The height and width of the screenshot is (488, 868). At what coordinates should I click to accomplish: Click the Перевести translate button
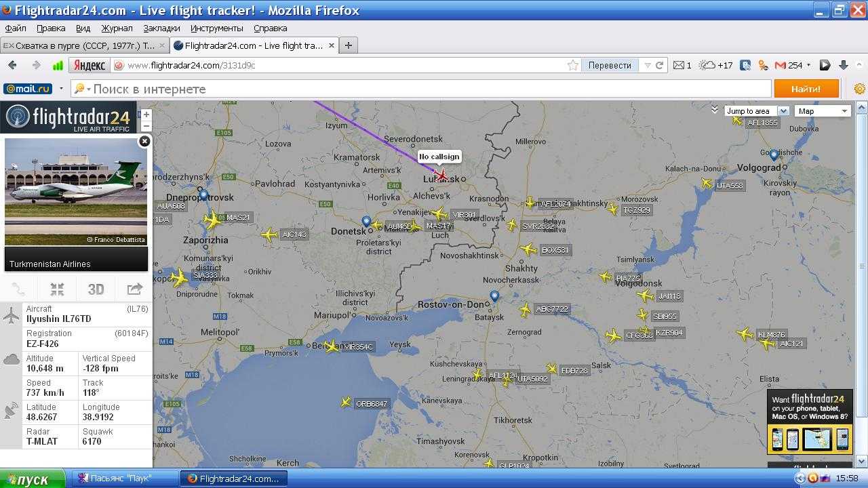[x=610, y=65]
